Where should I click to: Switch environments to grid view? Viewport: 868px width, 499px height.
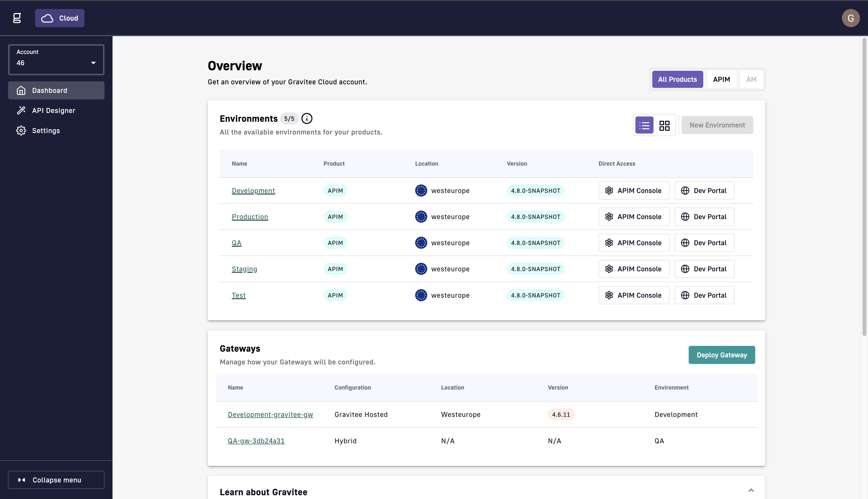click(664, 125)
